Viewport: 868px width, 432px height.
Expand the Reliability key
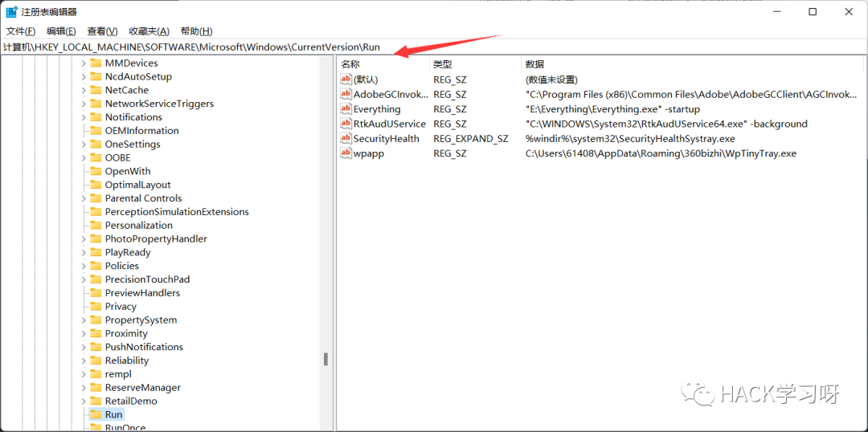click(84, 361)
